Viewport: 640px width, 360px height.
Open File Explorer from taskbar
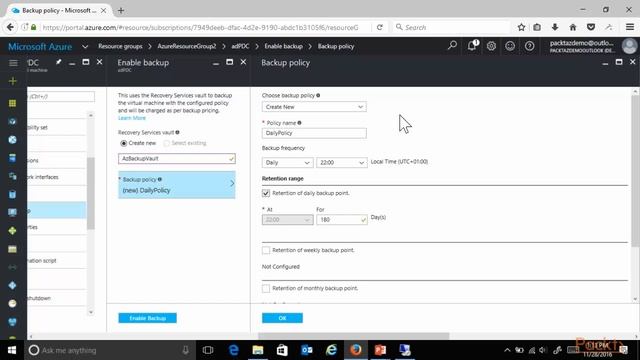258,350
